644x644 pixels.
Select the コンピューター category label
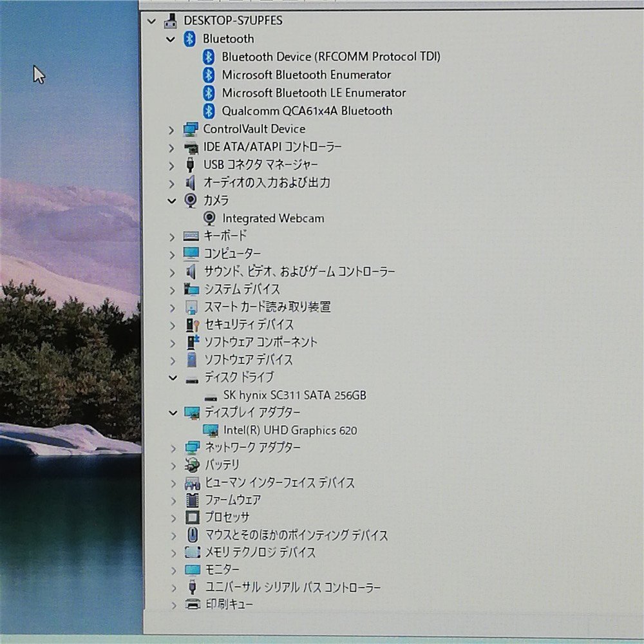[x=232, y=254]
